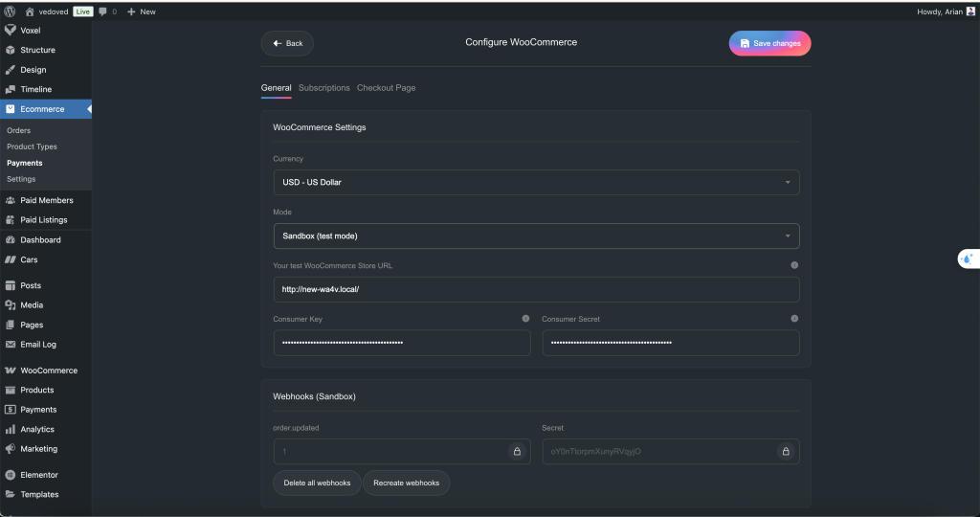Open Product Types in Ecommerce submenu
The height and width of the screenshot is (517, 980).
coord(32,146)
